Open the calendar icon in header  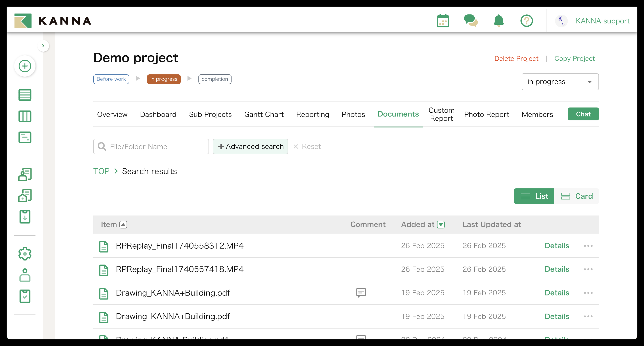pyautogui.click(x=443, y=21)
